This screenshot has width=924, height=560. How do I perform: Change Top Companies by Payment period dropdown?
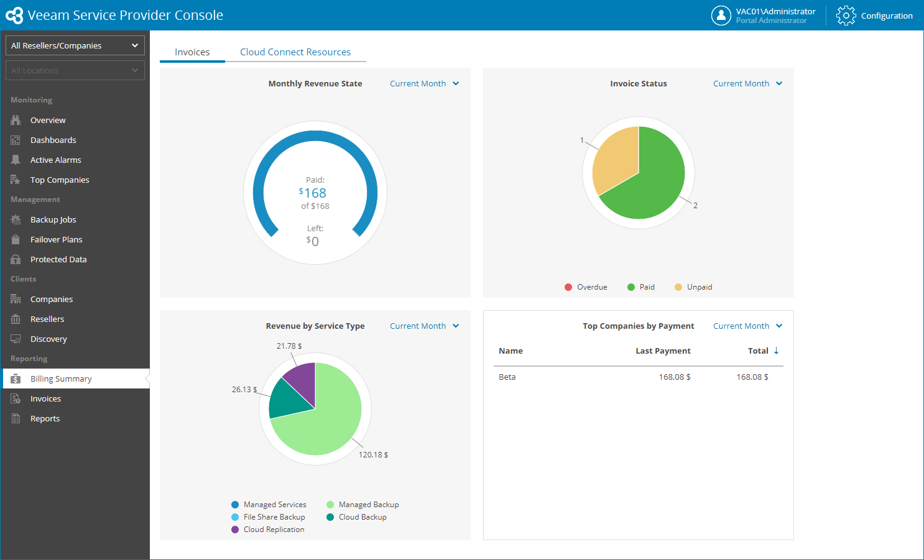pyautogui.click(x=747, y=326)
